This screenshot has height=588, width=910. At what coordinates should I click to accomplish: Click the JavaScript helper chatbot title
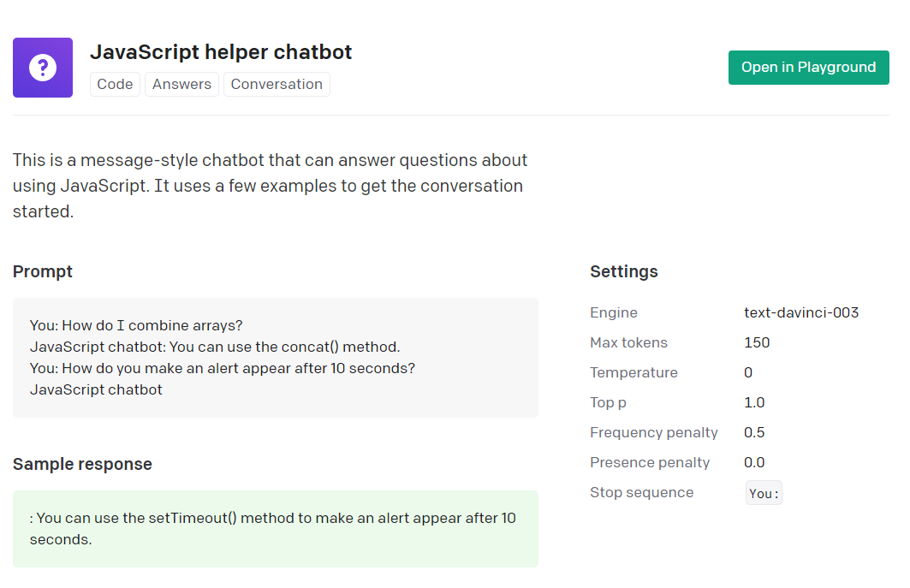pyautogui.click(x=221, y=51)
